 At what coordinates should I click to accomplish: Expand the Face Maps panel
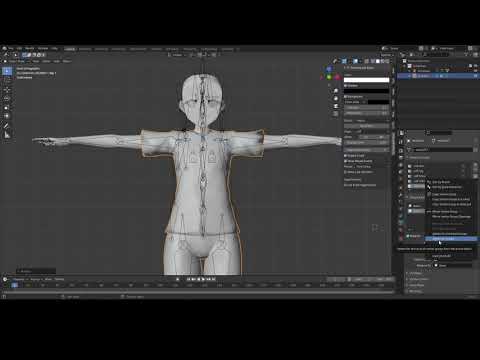point(416,285)
